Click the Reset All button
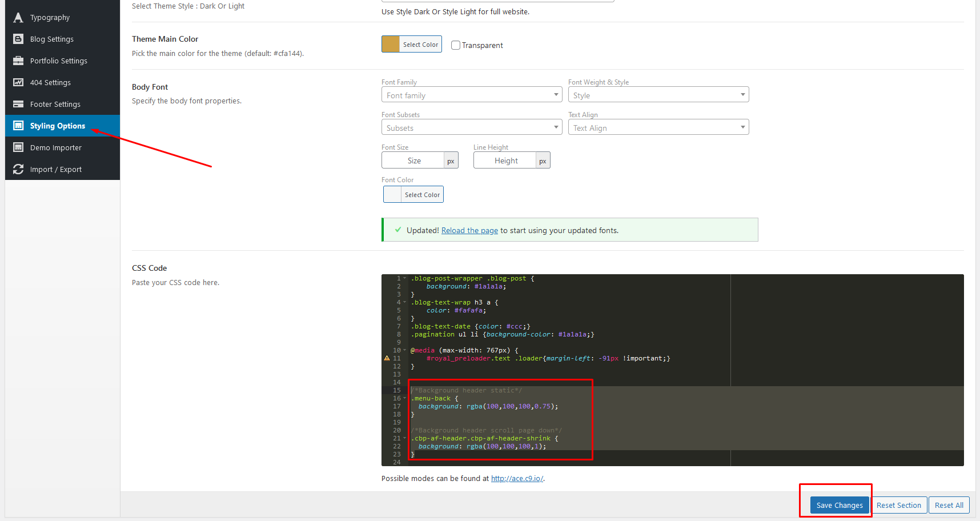 949,505
